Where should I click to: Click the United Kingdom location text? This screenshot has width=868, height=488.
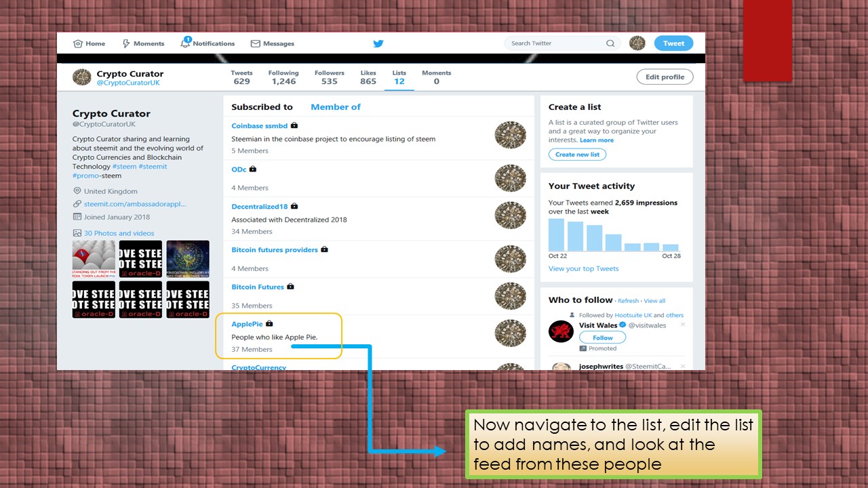111,191
